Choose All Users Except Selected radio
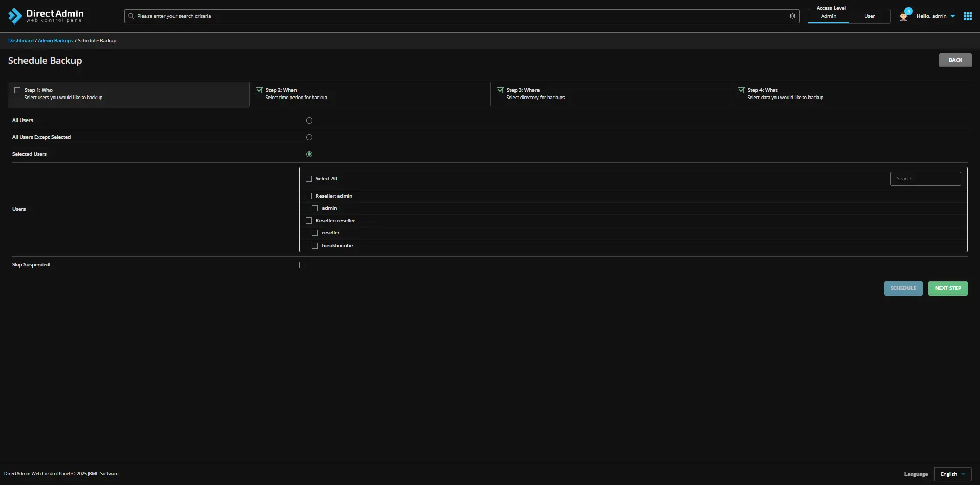Viewport: 980px width, 485px height. pyautogui.click(x=309, y=138)
